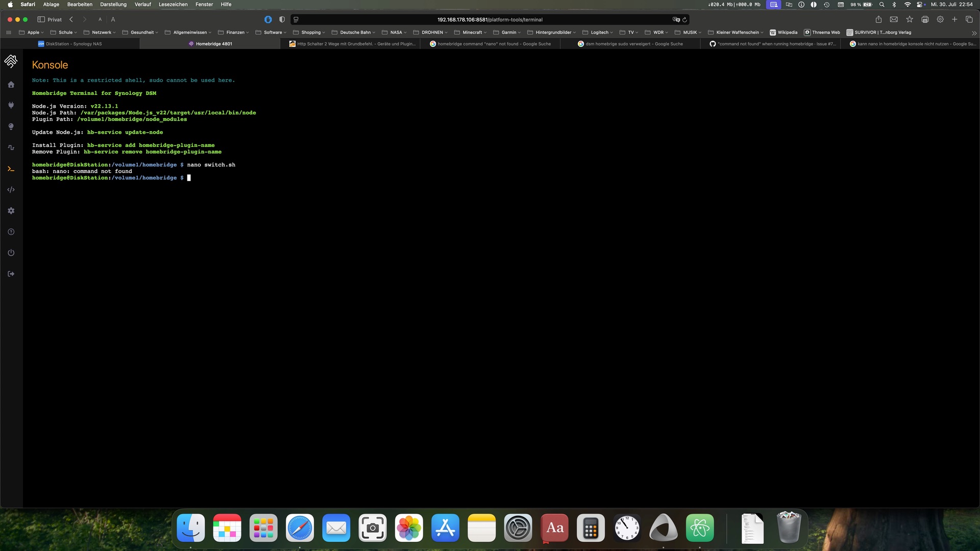Open the Lesezeichen menu in menu bar
The width and height of the screenshot is (980, 551).
(173, 4)
